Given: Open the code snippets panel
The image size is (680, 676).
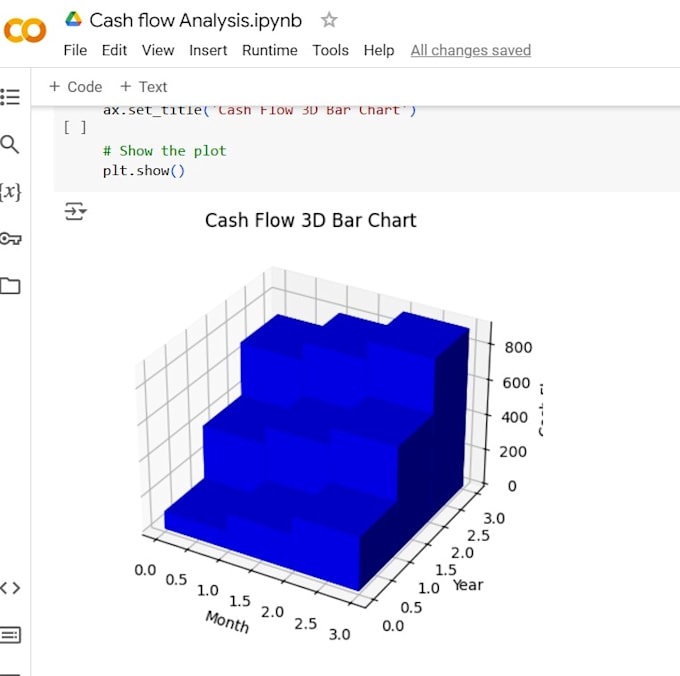Looking at the screenshot, I should click(10, 588).
